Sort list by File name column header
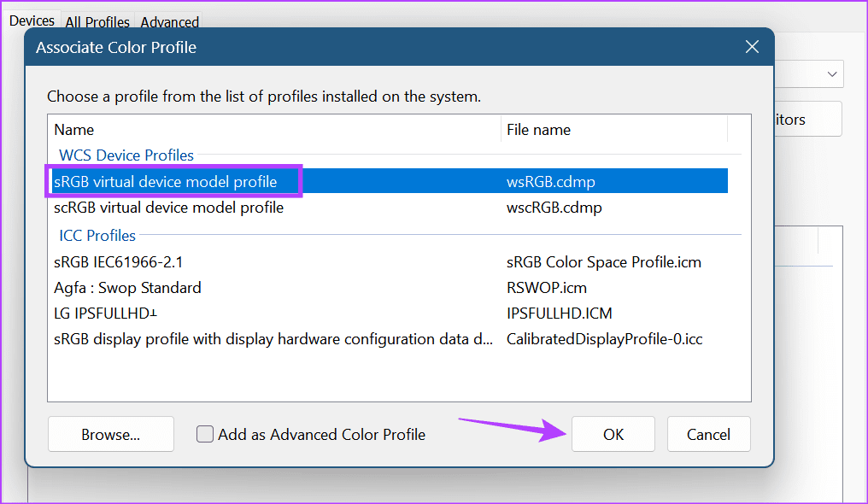The width and height of the screenshot is (868, 504). 614,130
